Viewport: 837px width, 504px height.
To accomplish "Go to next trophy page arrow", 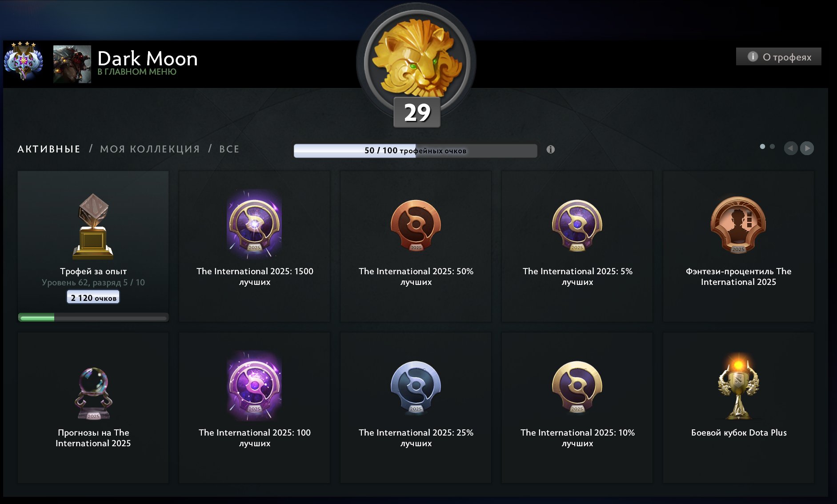I will tap(807, 148).
